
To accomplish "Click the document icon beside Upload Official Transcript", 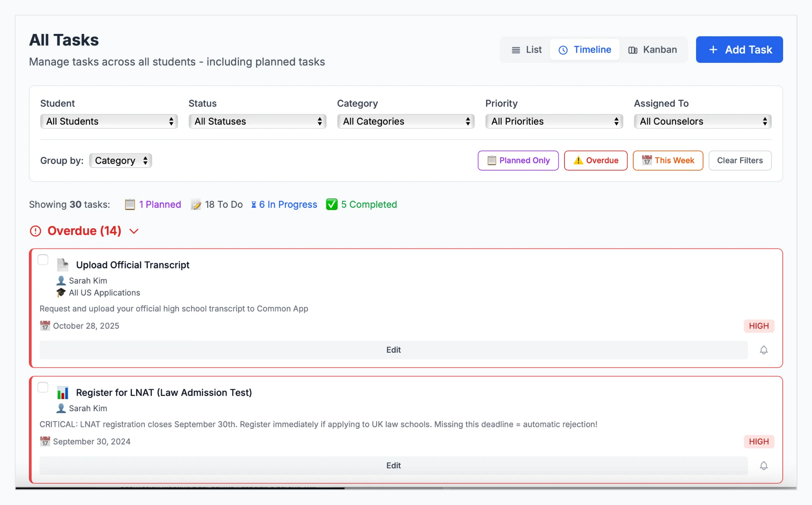I will pyautogui.click(x=63, y=264).
